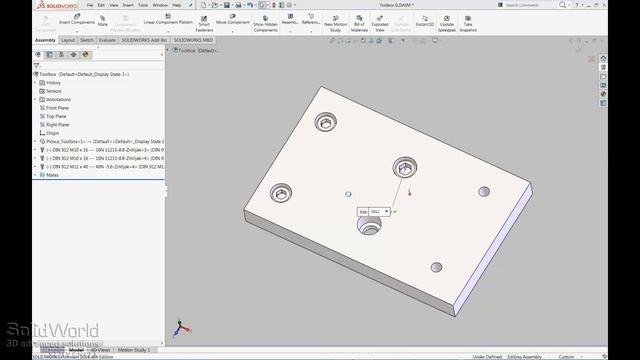
Task: Expand the History tree node
Action: click(35, 83)
